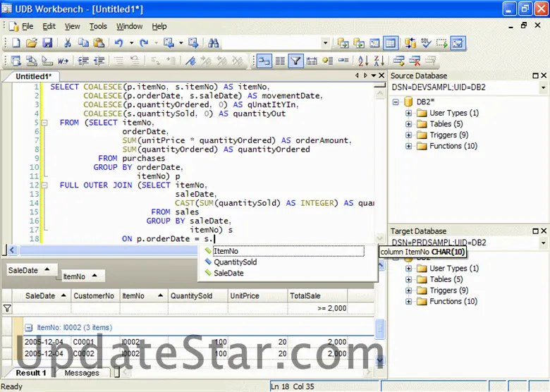Screen dimensions: 550x392
Task: Click the database export arrow icon
Action: 343,43
